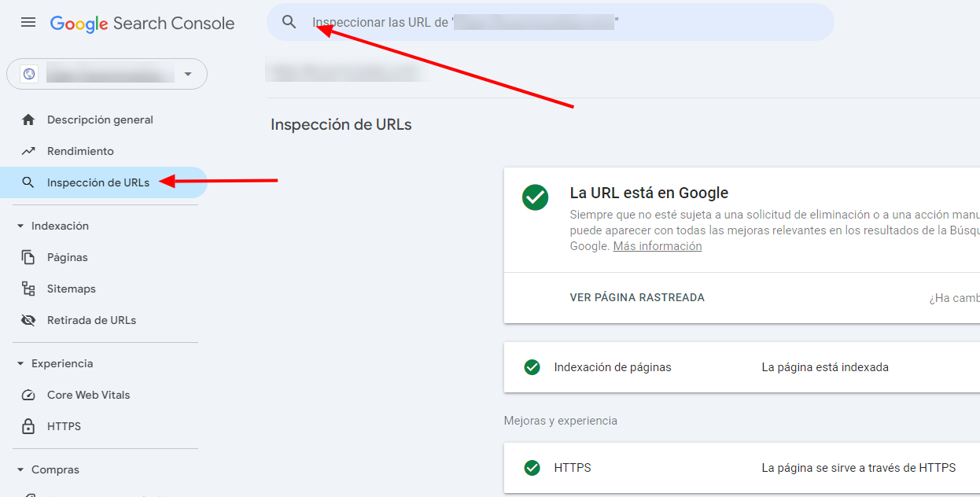Click the trend icon beside Rendimiento
This screenshot has height=497, width=980.
click(x=28, y=151)
